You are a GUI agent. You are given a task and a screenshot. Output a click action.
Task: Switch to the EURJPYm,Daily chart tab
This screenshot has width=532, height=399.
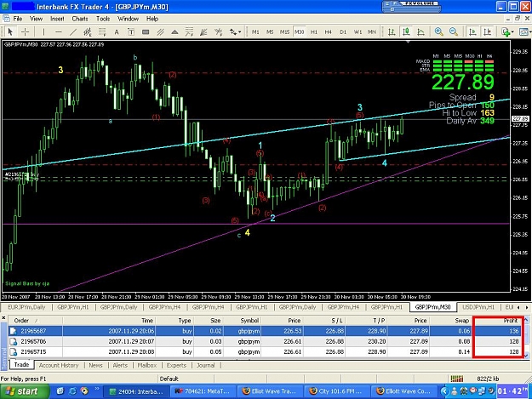(26, 307)
